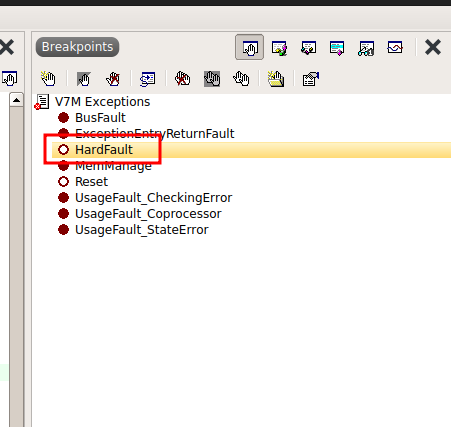Click the left pane scrollbar up arrow
Viewport: 451px width, 427px height.
(x=16, y=100)
